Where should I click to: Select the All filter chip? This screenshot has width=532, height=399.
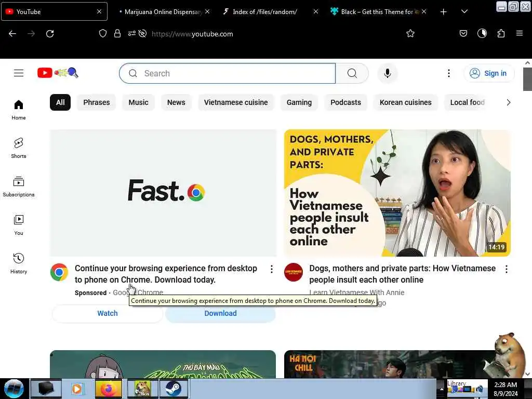pos(60,102)
